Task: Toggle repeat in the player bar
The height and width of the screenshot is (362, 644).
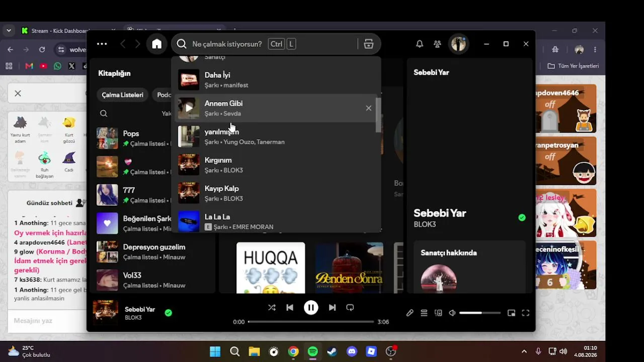Action: coord(350,308)
